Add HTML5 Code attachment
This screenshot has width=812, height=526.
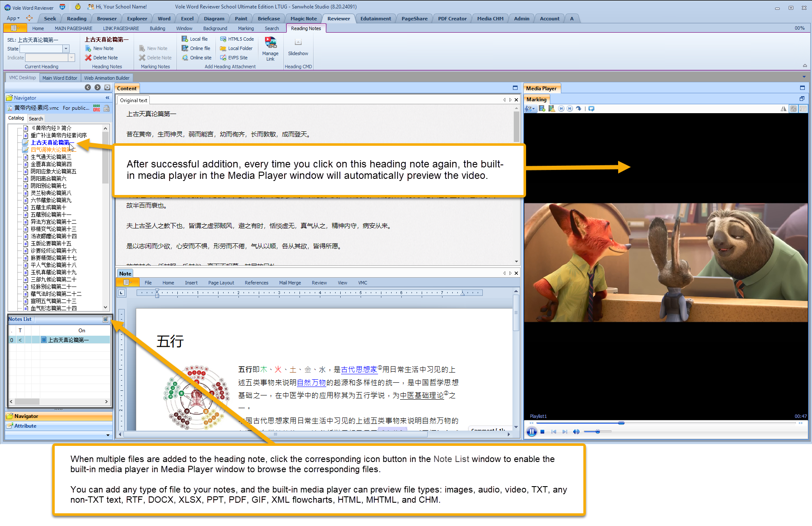tap(237, 39)
